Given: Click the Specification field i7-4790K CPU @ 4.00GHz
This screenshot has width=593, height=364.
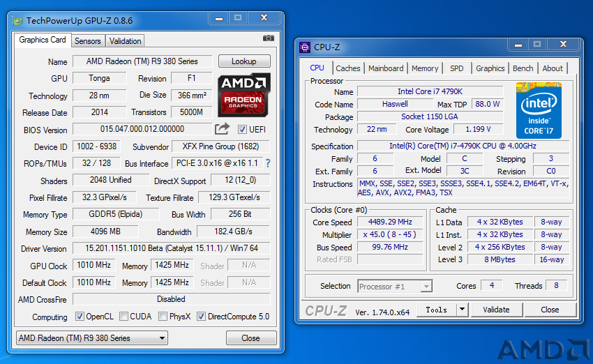Looking at the screenshot, I should coord(463,146).
